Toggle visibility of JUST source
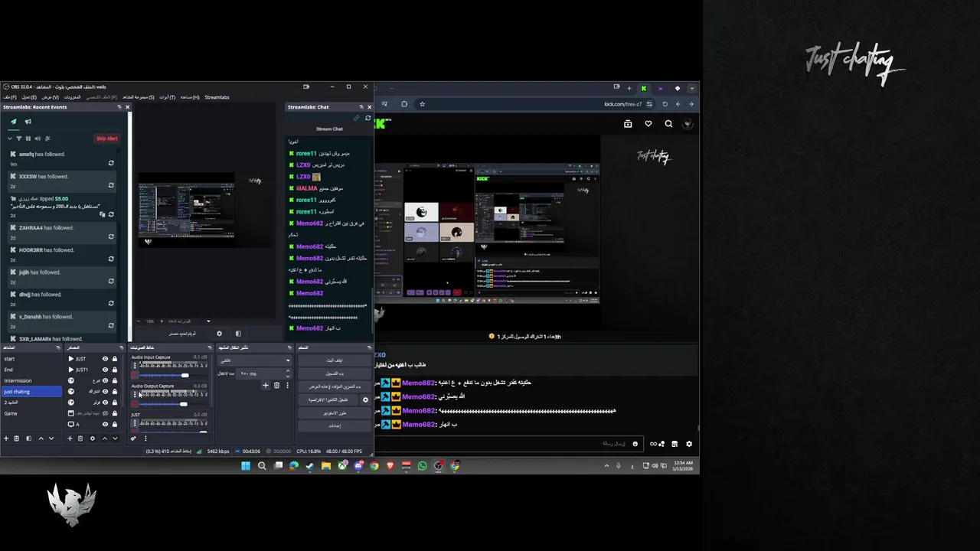This screenshot has width=980, height=551. (x=105, y=359)
